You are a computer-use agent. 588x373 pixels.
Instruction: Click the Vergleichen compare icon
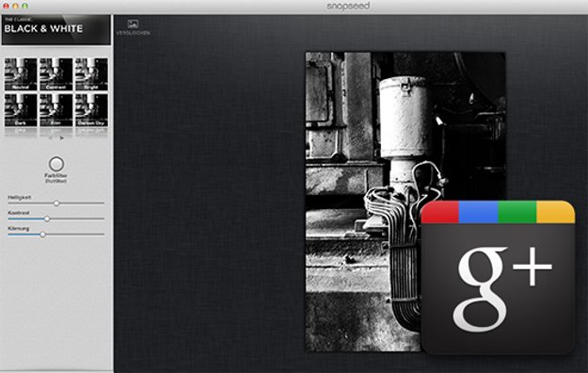click(x=133, y=24)
